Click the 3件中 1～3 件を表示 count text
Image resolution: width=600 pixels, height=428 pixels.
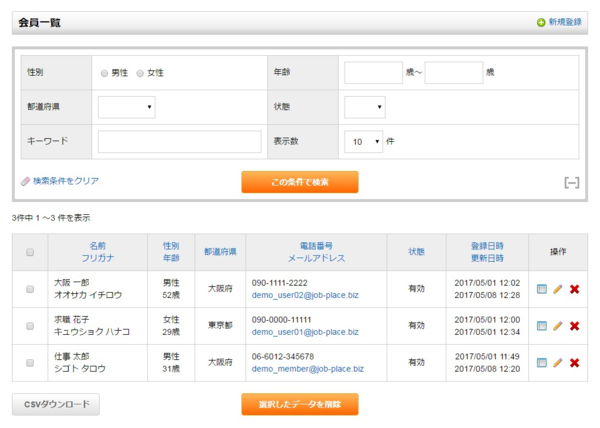click(x=51, y=218)
